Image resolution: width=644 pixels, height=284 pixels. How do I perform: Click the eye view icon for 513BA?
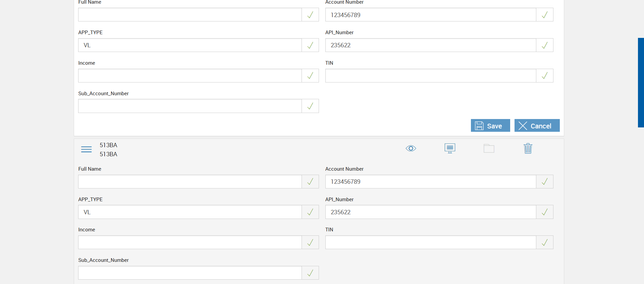[411, 149]
